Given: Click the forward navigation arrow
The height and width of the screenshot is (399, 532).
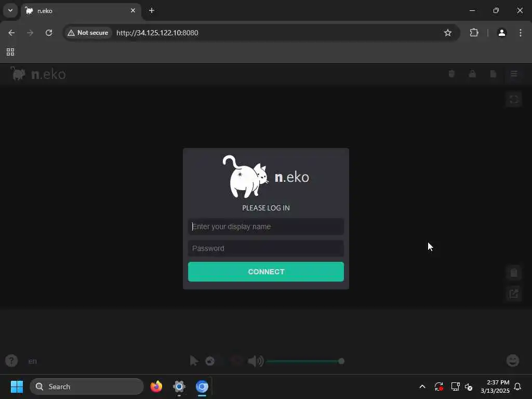Looking at the screenshot, I should (x=30, y=33).
